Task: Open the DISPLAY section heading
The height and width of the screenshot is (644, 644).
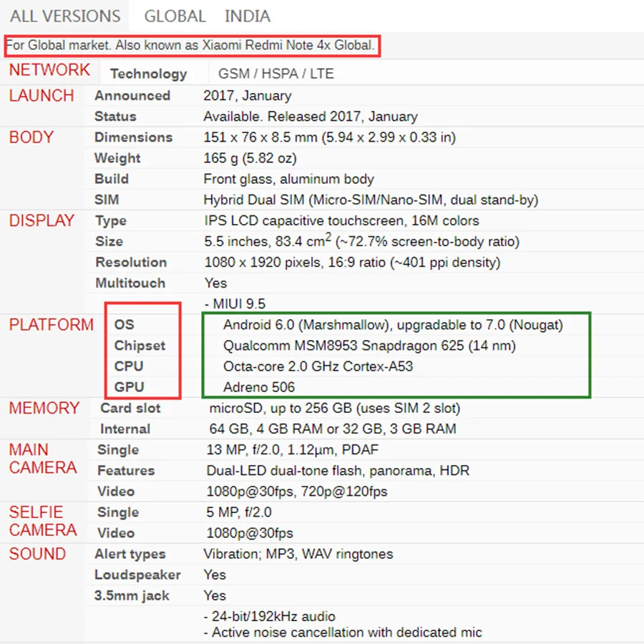Action: coord(42,220)
